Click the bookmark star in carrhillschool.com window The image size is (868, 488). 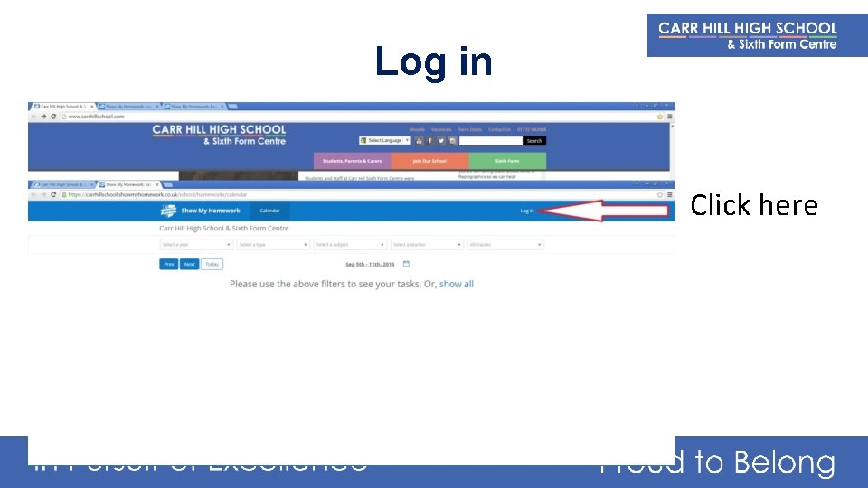click(x=660, y=117)
